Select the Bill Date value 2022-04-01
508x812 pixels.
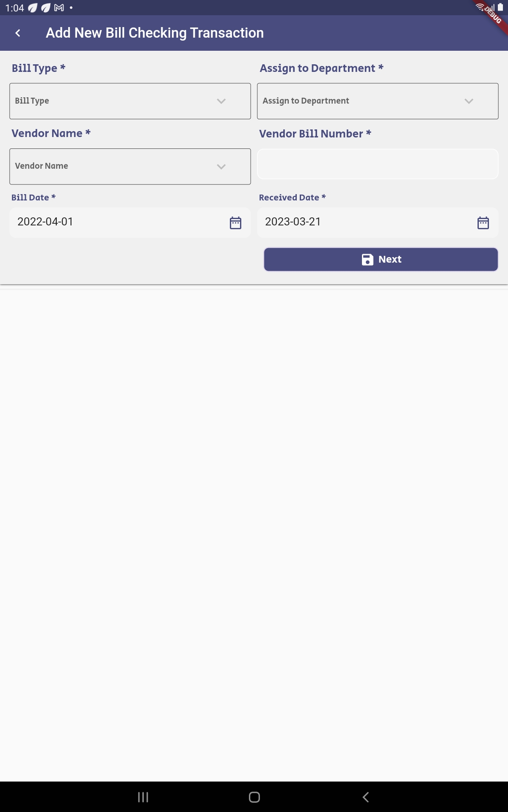click(x=45, y=222)
